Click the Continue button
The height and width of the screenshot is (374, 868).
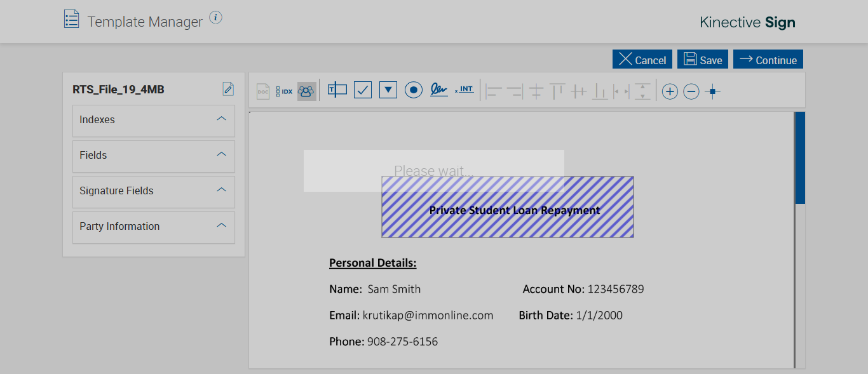tap(768, 59)
